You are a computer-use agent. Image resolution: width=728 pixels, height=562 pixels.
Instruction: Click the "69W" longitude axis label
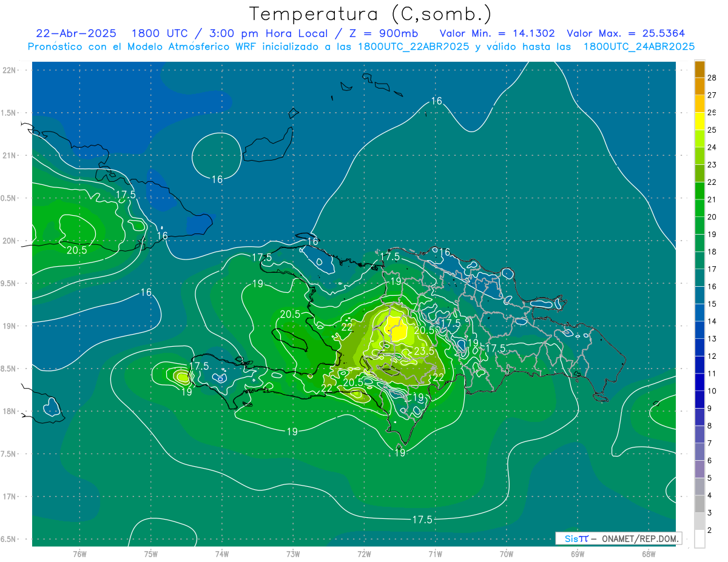(578, 554)
